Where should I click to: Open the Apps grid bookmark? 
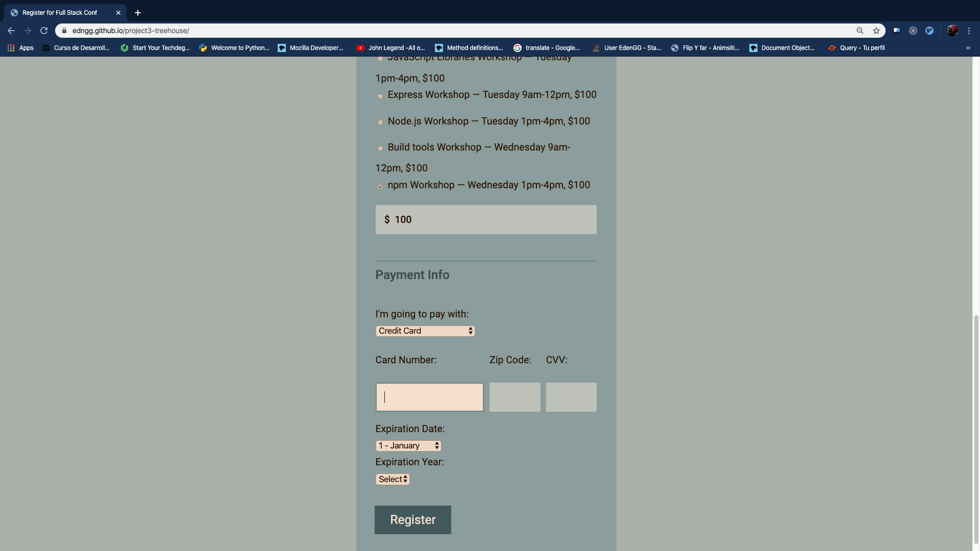point(20,48)
